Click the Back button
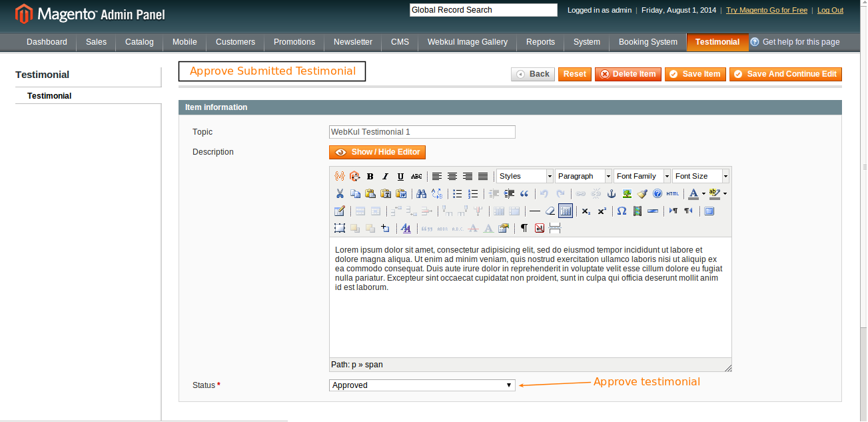The width and height of the screenshot is (868, 422). pyautogui.click(x=533, y=74)
